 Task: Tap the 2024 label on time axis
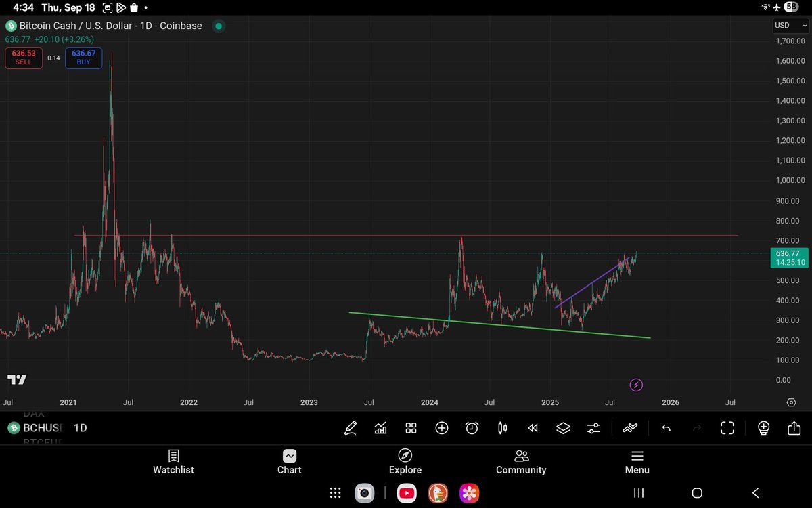coord(429,402)
